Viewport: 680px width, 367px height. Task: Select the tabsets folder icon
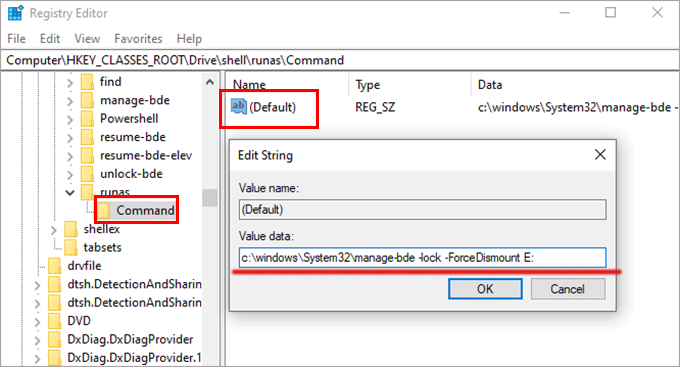point(71,247)
